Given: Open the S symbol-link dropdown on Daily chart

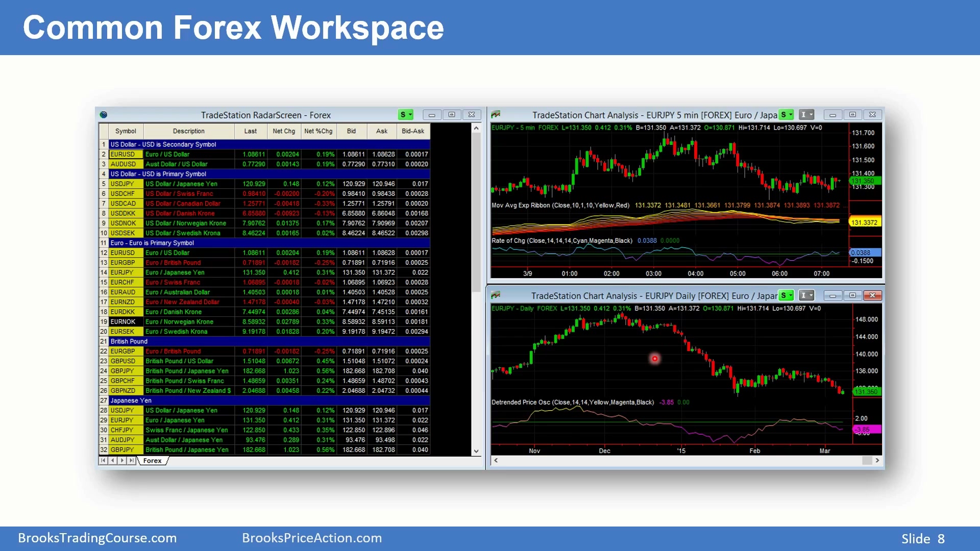Looking at the screenshot, I should point(787,295).
